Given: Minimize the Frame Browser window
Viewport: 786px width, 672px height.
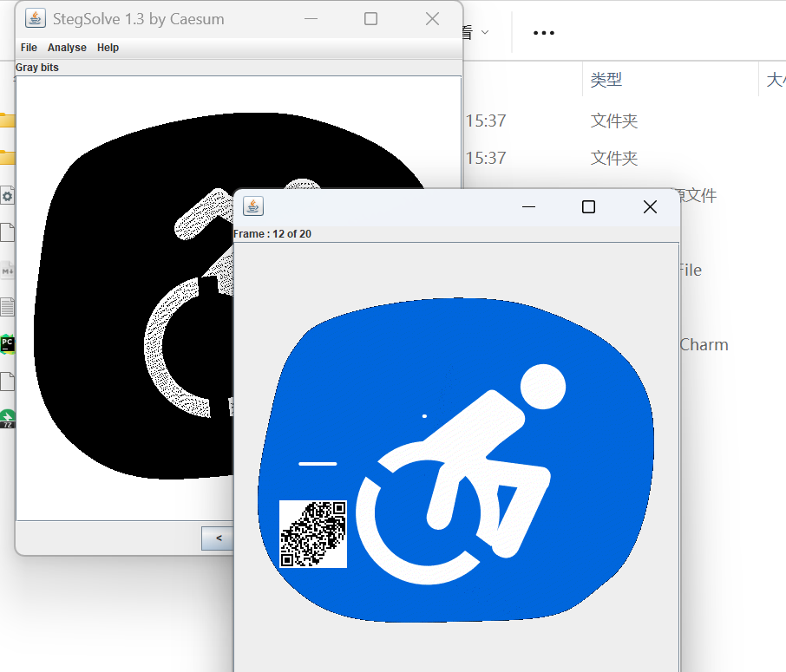Looking at the screenshot, I should click(x=529, y=206).
